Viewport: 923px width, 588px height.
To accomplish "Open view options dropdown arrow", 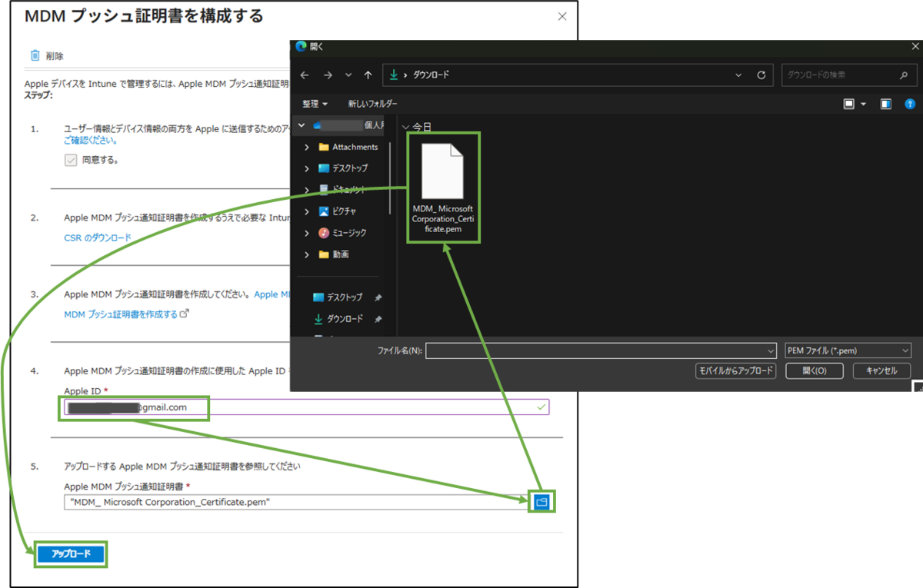I will point(863,104).
